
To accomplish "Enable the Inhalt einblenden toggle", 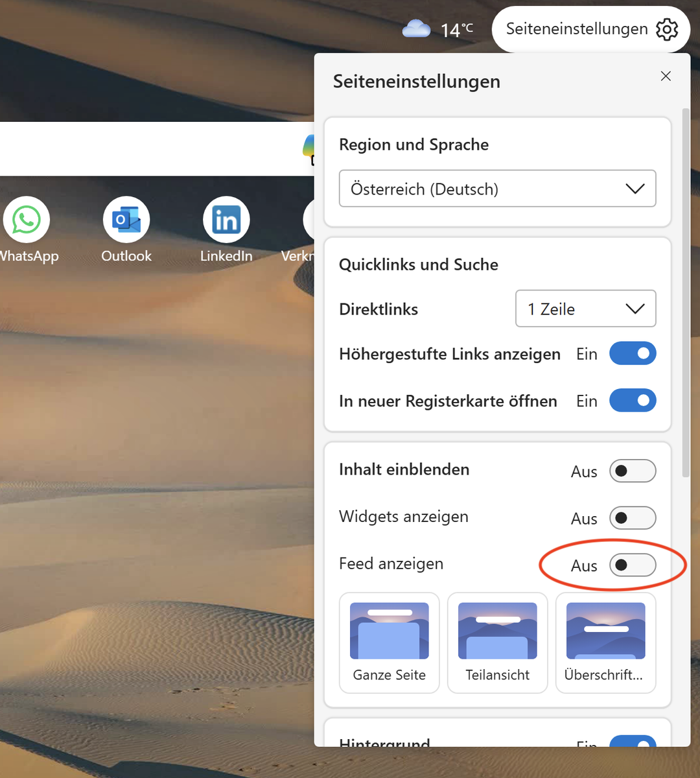I will (x=633, y=471).
